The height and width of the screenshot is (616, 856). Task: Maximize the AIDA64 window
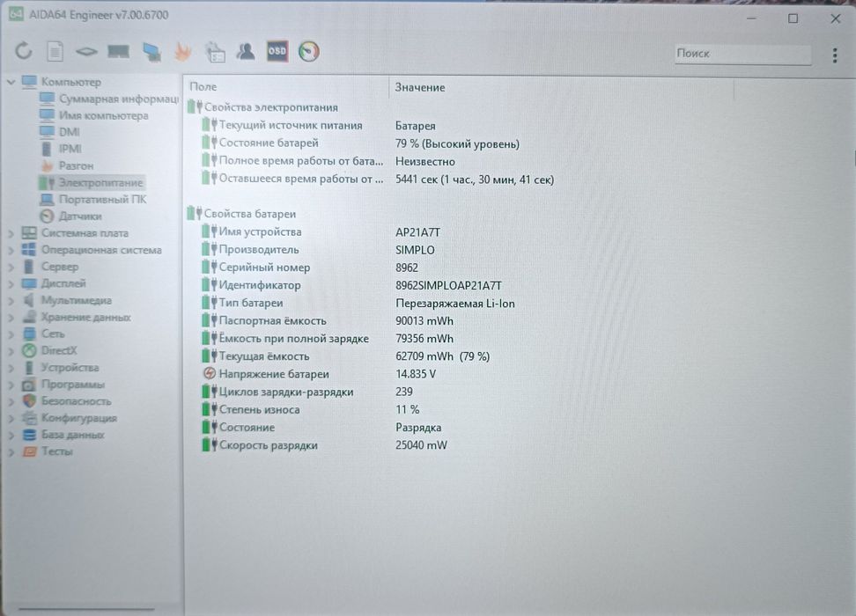click(793, 18)
